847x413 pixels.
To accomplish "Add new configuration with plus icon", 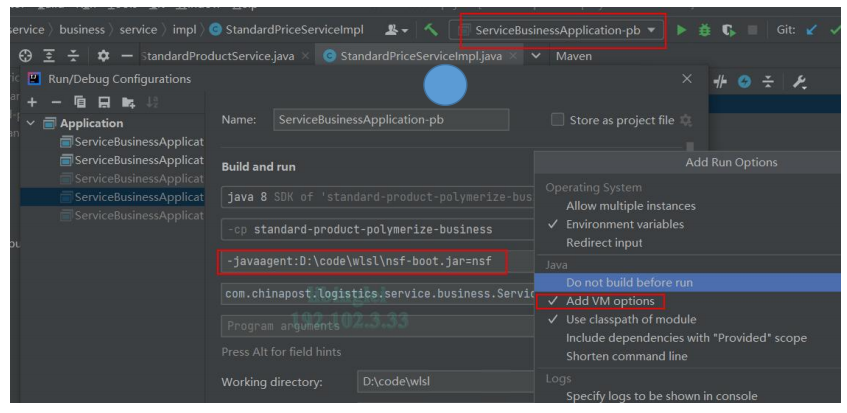I will pyautogui.click(x=33, y=102).
